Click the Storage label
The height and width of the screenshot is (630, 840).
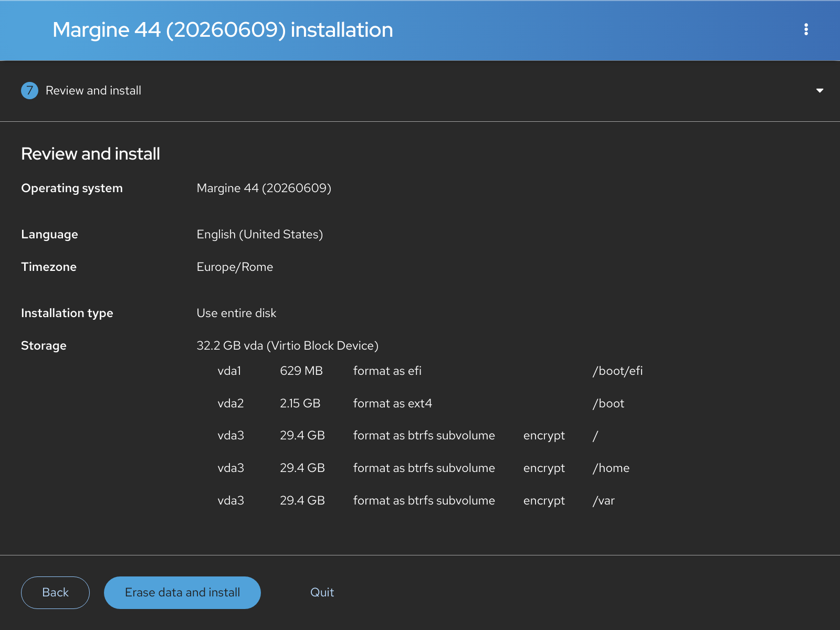pos(44,345)
